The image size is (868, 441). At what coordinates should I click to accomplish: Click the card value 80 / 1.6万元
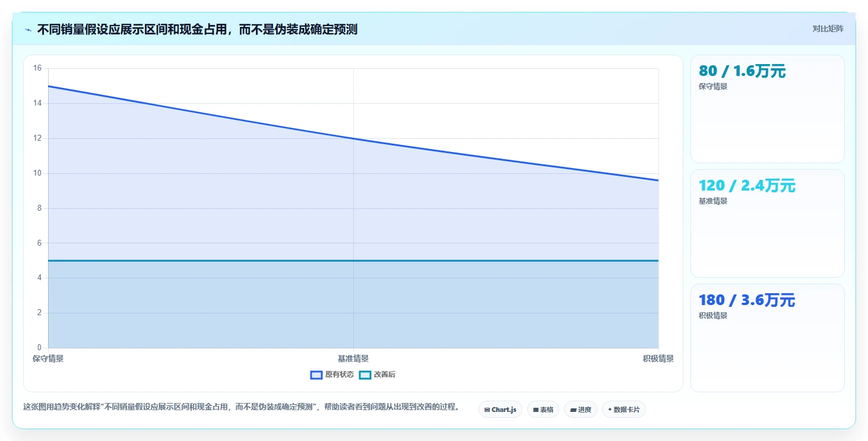[742, 71]
